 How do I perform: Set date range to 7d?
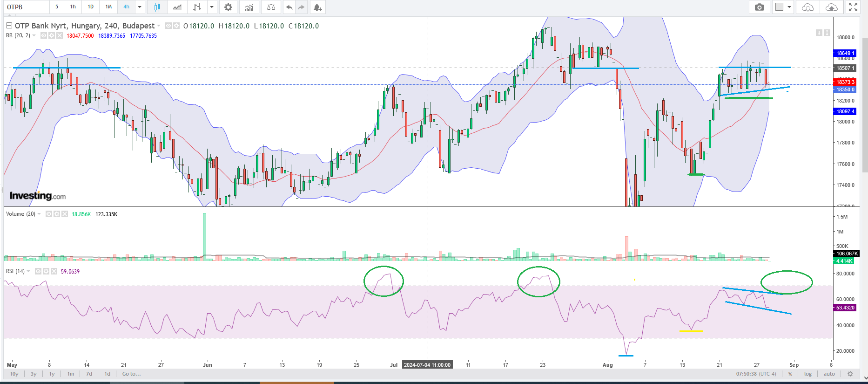[x=89, y=374]
